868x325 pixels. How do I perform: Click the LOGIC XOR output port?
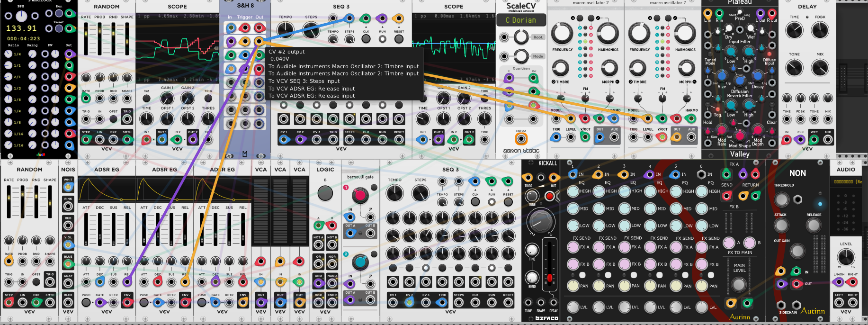coord(318,302)
